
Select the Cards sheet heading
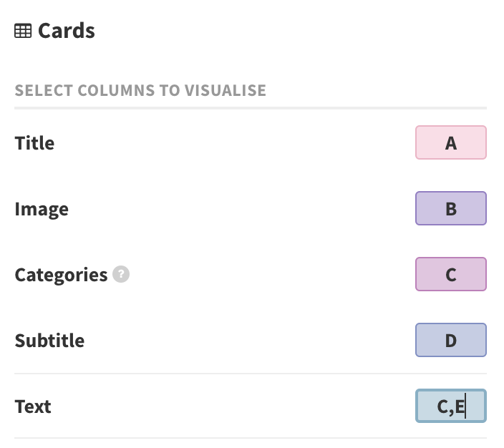coord(66,31)
